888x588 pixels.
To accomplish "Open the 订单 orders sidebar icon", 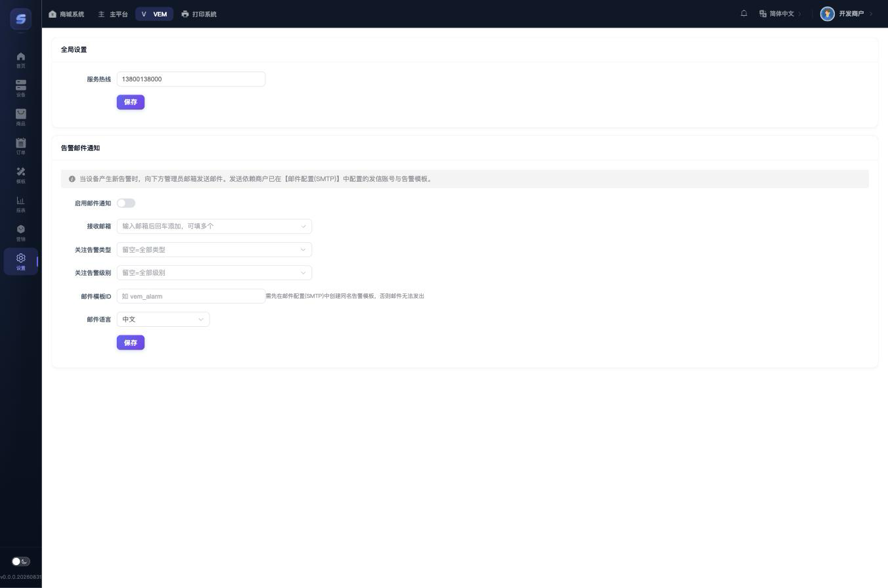I will [x=20, y=146].
